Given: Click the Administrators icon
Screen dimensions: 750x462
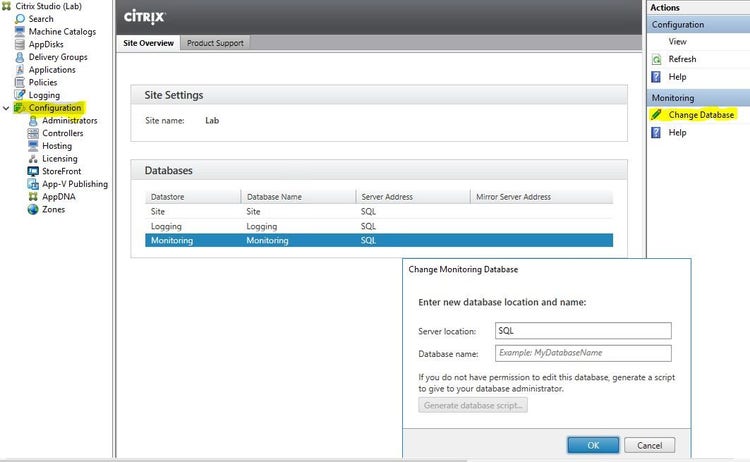Looking at the screenshot, I should pyautogui.click(x=33, y=121).
